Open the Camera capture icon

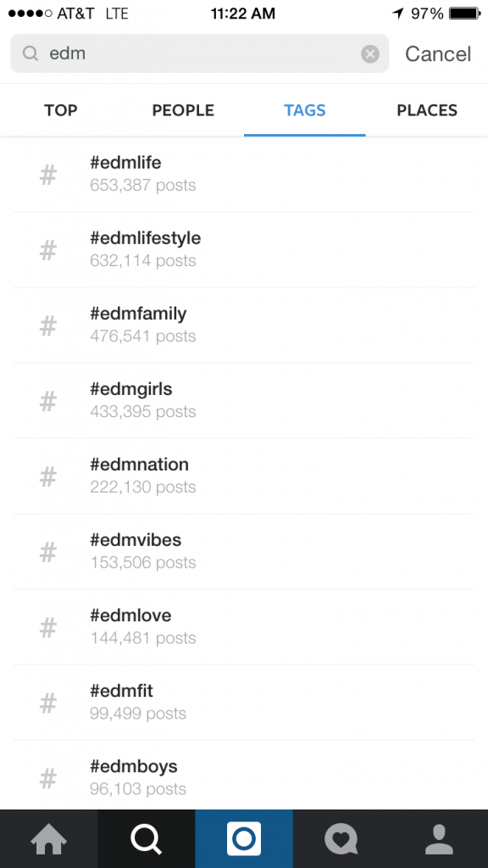tap(244, 839)
